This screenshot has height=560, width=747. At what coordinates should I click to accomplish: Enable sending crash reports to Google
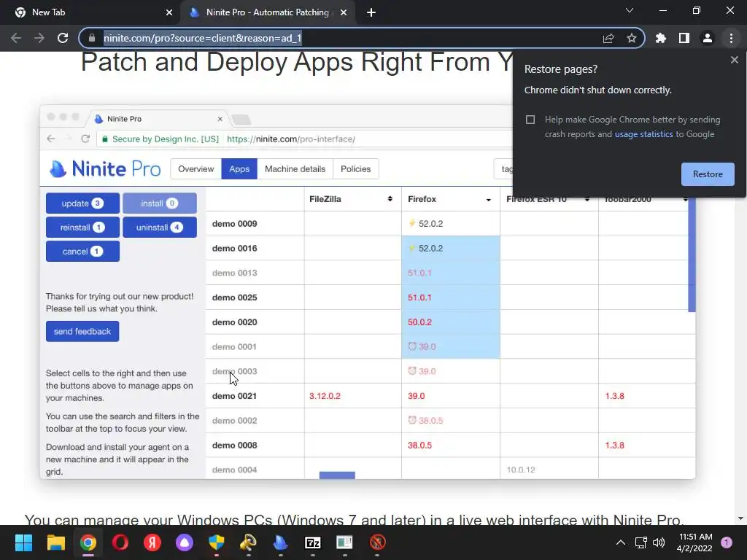click(530, 120)
